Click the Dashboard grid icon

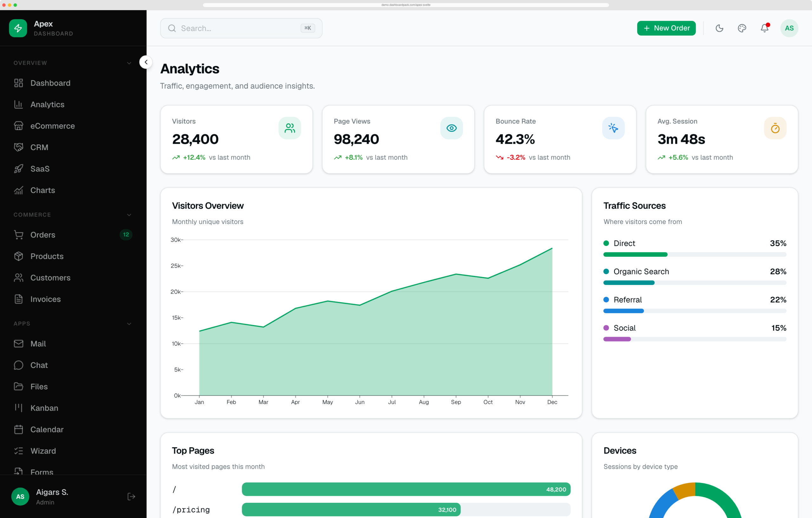pyautogui.click(x=18, y=83)
